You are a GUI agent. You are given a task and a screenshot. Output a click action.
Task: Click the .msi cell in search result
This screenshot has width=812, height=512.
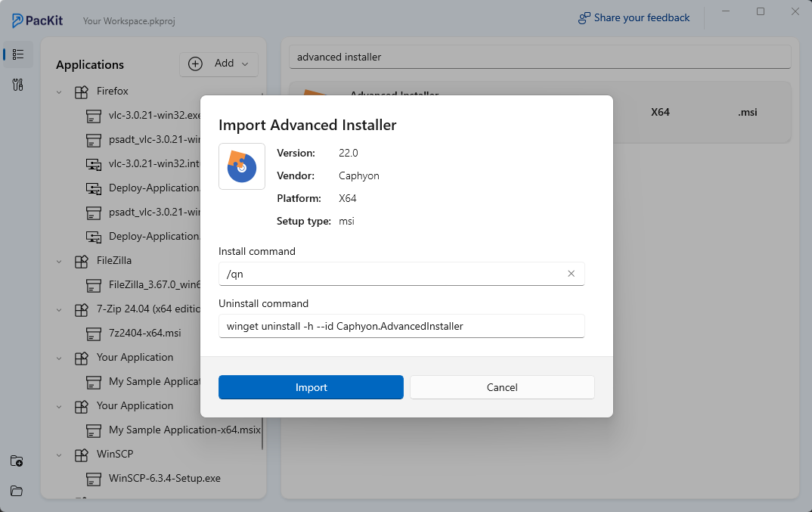[747, 112]
